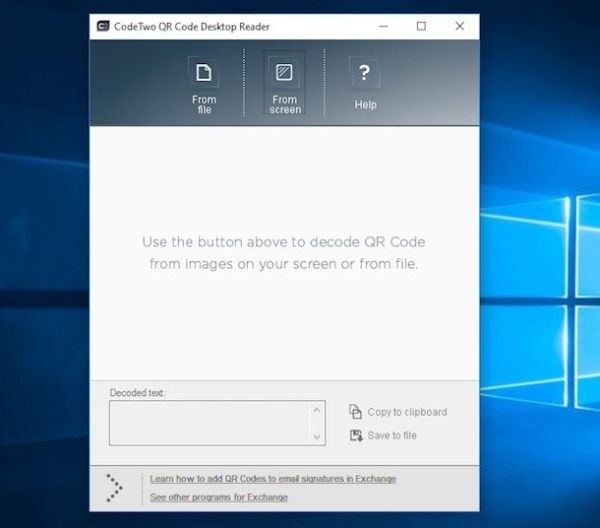Screen dimensions: 600x528
Task: Click the dotted arrow icon in footer
Action: [114, 487]
